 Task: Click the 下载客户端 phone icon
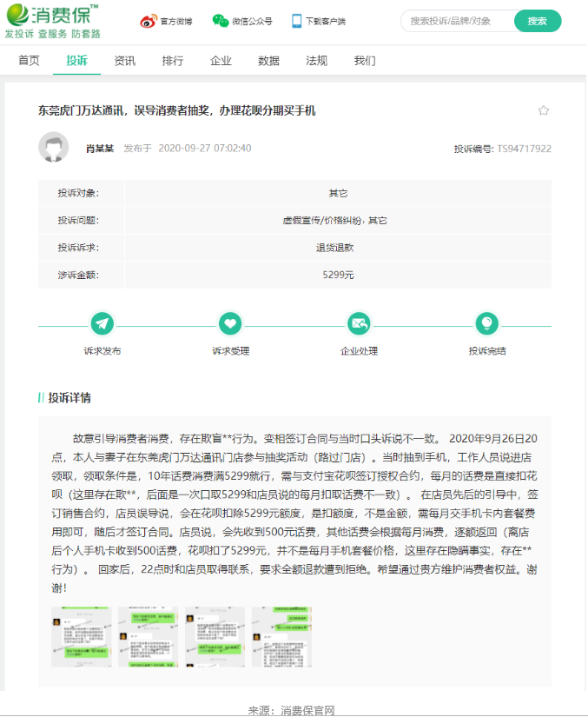[296, 21]
